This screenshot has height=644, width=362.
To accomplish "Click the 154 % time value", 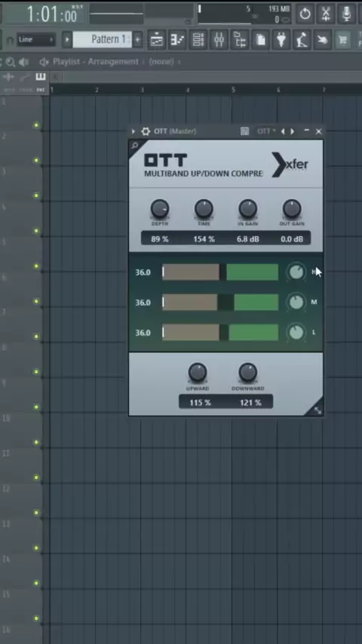I will (x=204, y=239).
